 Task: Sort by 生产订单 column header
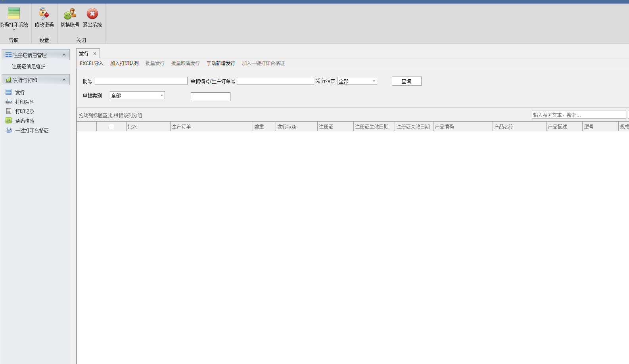212,126
